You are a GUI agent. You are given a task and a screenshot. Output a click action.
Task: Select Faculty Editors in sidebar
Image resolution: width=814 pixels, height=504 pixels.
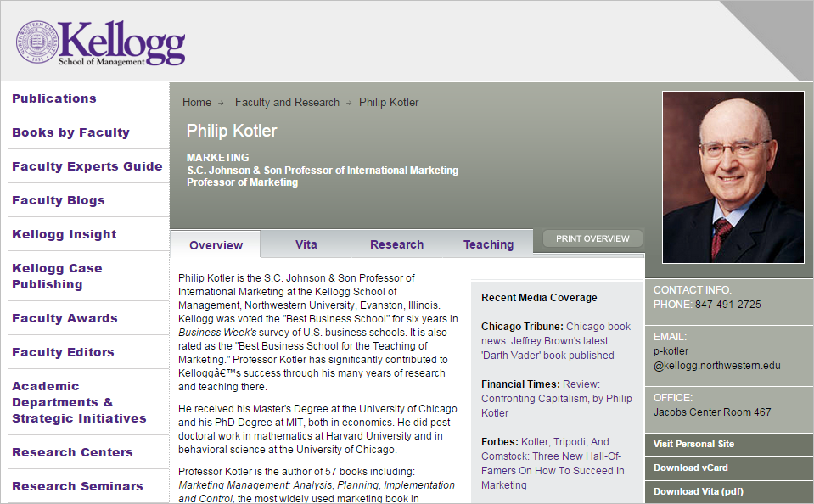pos(63,352)
